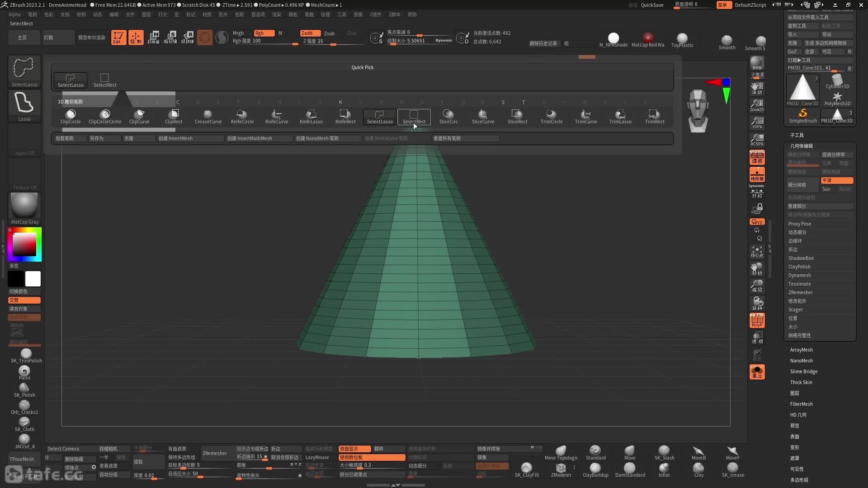The width and height of the screenshot is (868, 488).
Task: Select the KnifeCircle brush
Action: pyautogui.click(x=242, y=117)
